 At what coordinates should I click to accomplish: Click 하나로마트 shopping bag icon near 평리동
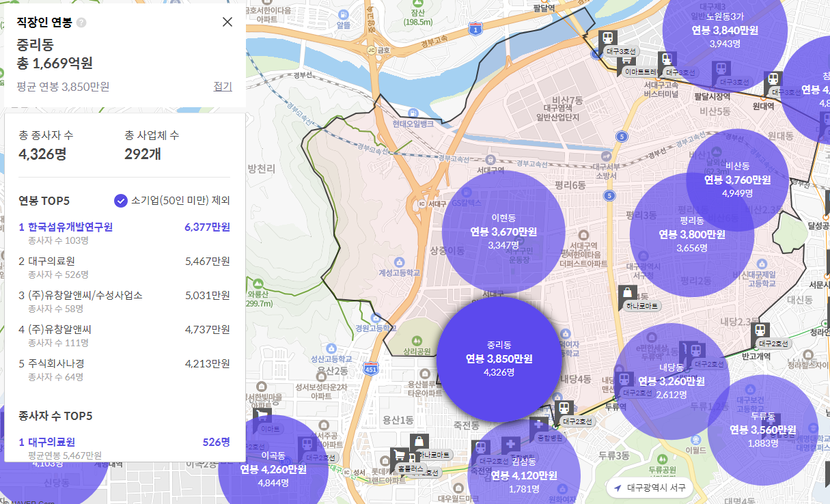point(626,295)
